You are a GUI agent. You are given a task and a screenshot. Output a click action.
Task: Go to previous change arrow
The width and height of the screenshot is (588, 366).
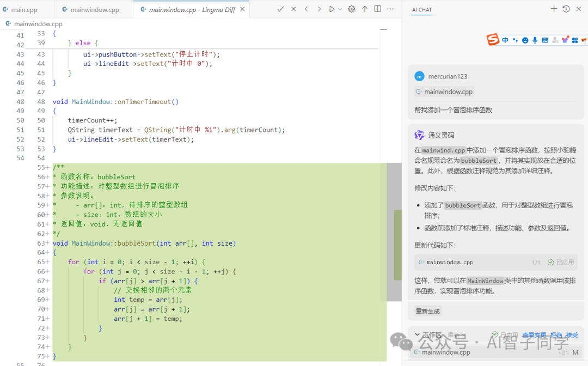coord(307,9)
